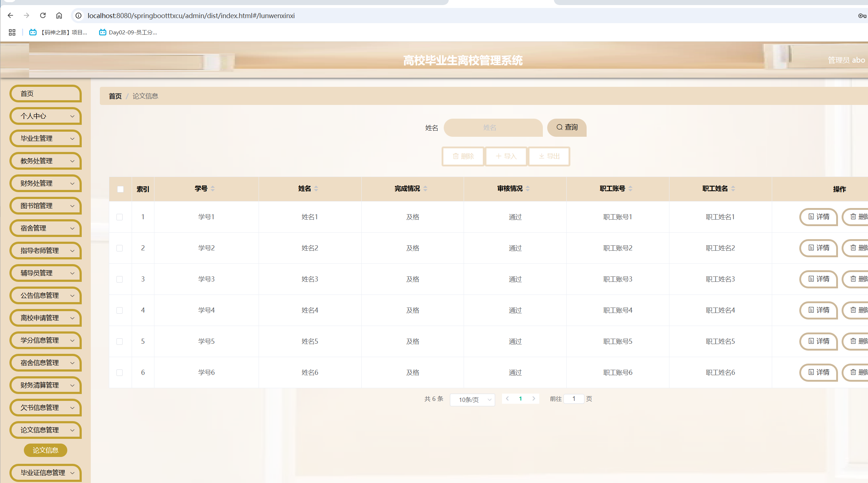This screenshot has width=868, height=483.
Task: Open the 10条/页 page size dropdown
Action: click(472, 399)
